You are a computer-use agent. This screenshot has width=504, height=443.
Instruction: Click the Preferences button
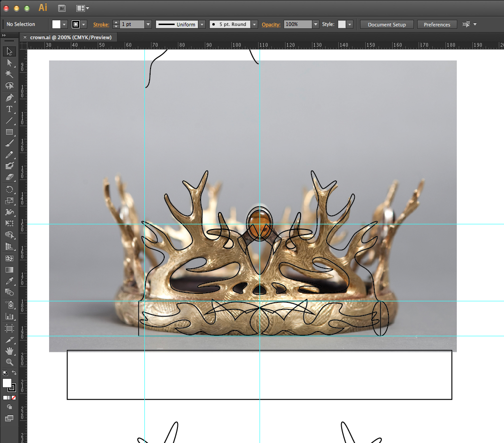click(437, 25)
